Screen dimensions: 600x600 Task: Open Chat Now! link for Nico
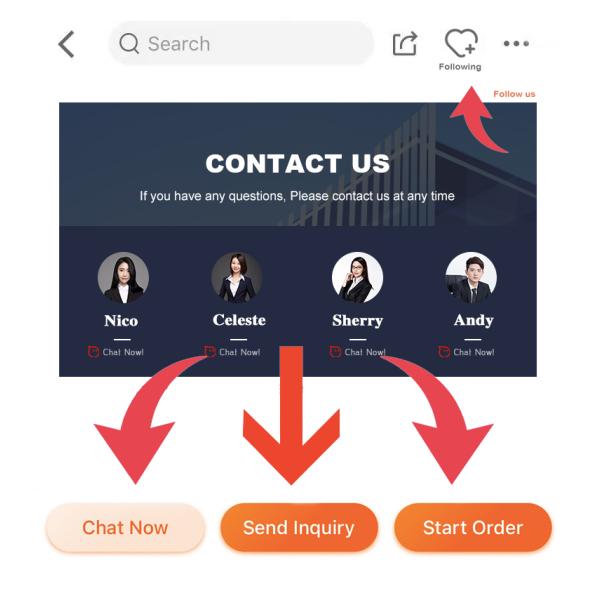[123, 352]
